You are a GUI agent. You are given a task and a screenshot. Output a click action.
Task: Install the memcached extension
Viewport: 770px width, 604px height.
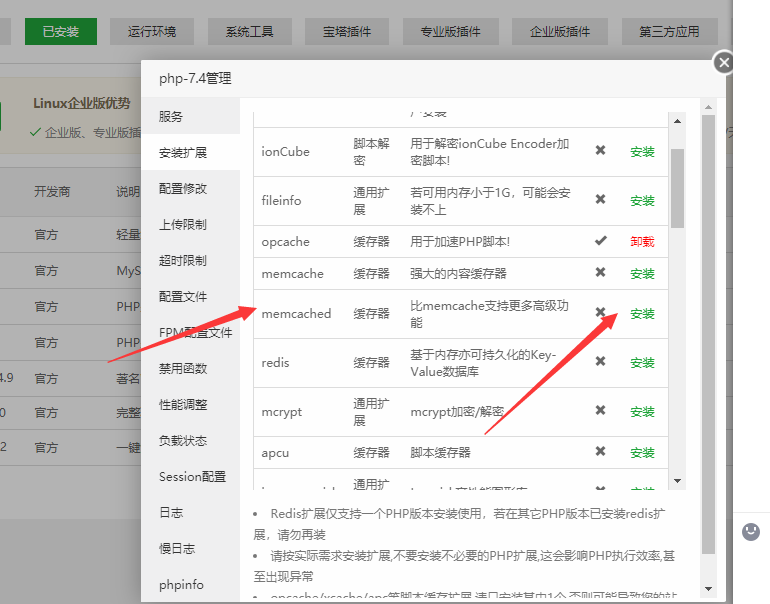[642, 314]
